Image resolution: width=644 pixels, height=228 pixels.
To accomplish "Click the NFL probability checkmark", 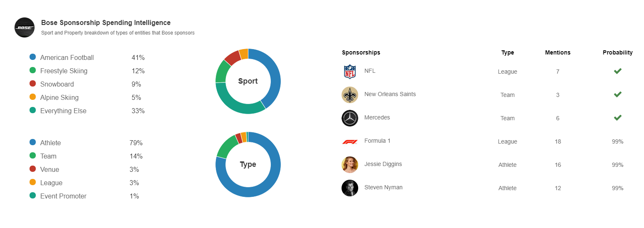I will click(x=618, y=71).
